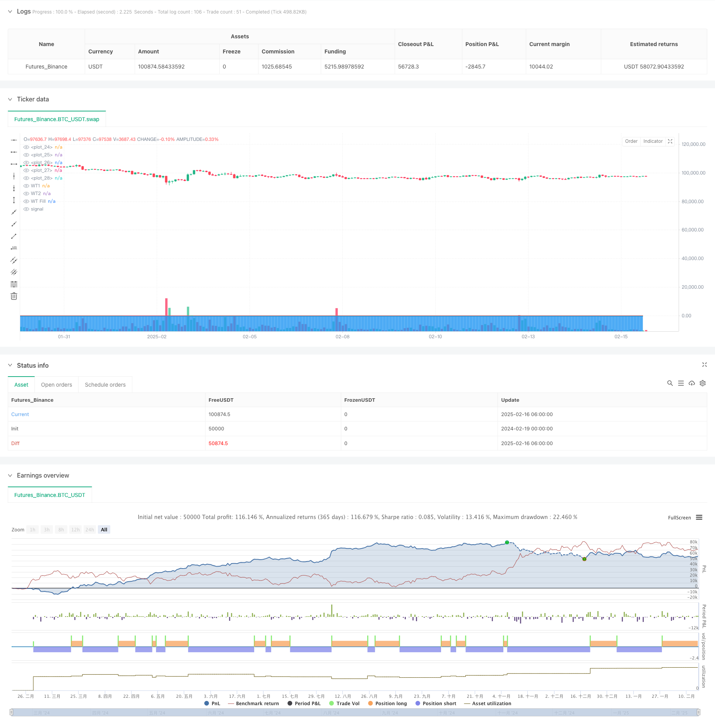Toggle Position short legend item

pyautogui.click(x=436, y=703)
